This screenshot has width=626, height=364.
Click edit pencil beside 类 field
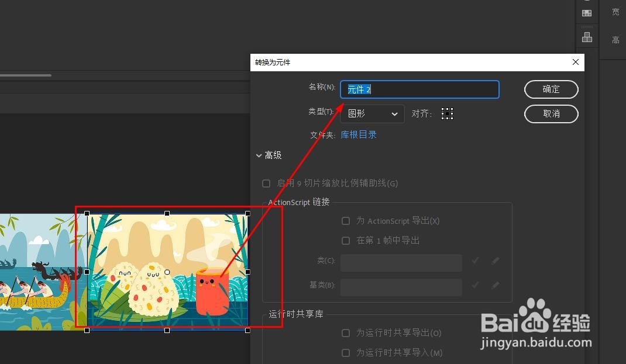495,261
